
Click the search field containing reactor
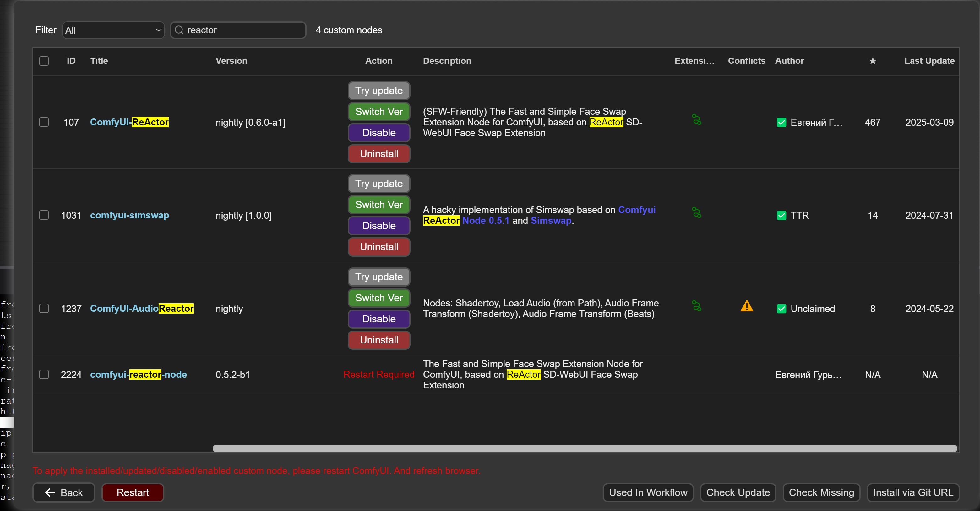[x=238, y=30]
